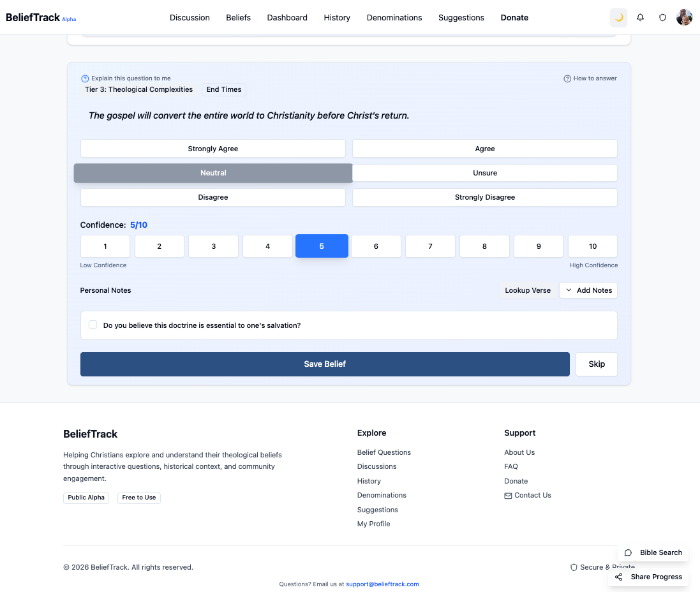Screen dimensions: 700x592
Task: Check the doctrine essential to salvation checkbox
Action: (93, 324)
